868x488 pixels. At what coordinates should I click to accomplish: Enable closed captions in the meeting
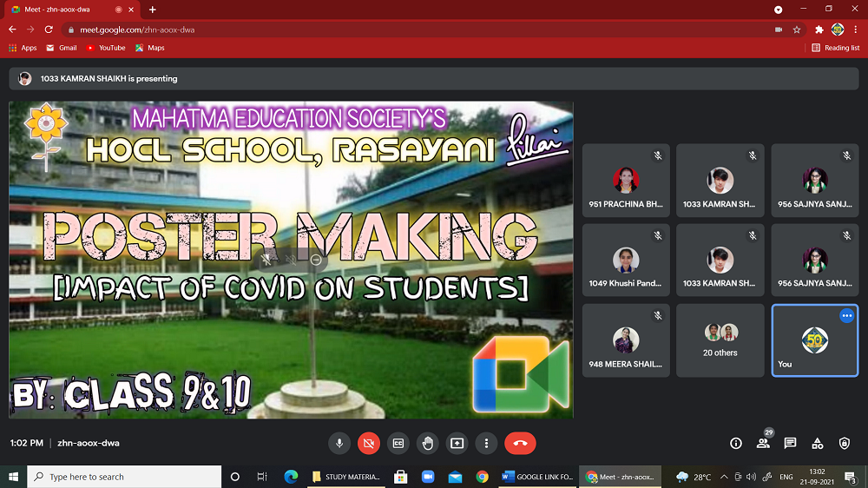(x=398, y=443)
